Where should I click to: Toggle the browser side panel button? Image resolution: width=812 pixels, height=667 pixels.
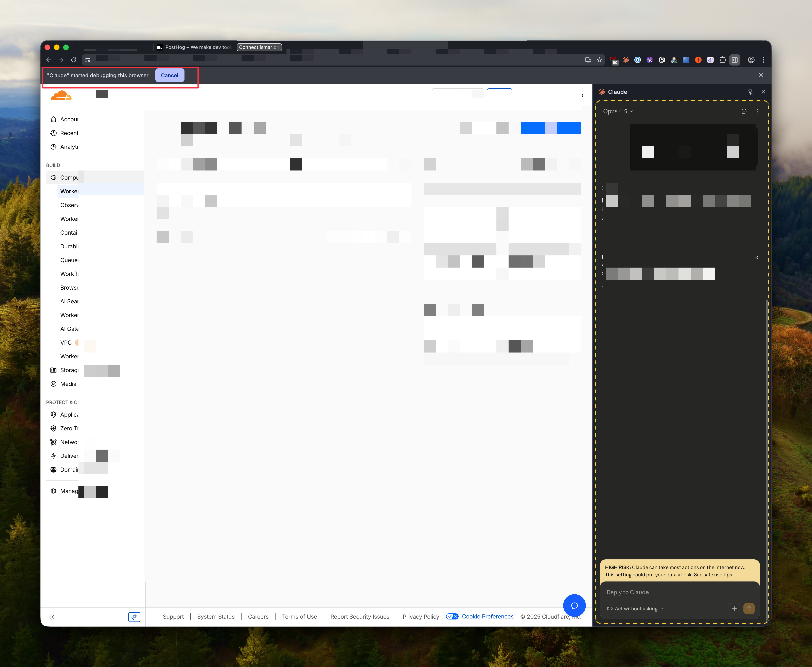[x=735, y=60]
